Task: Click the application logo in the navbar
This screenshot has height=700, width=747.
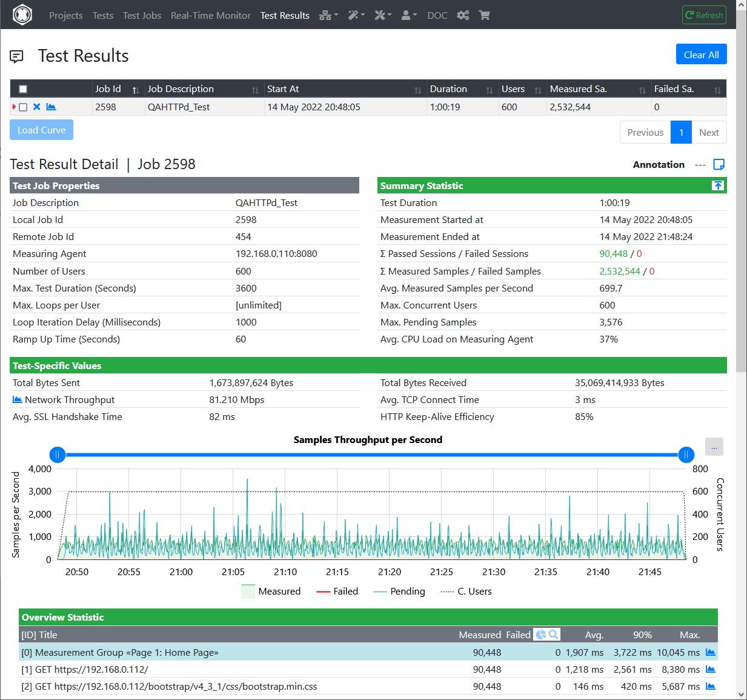Action: [x=22, y=15]
